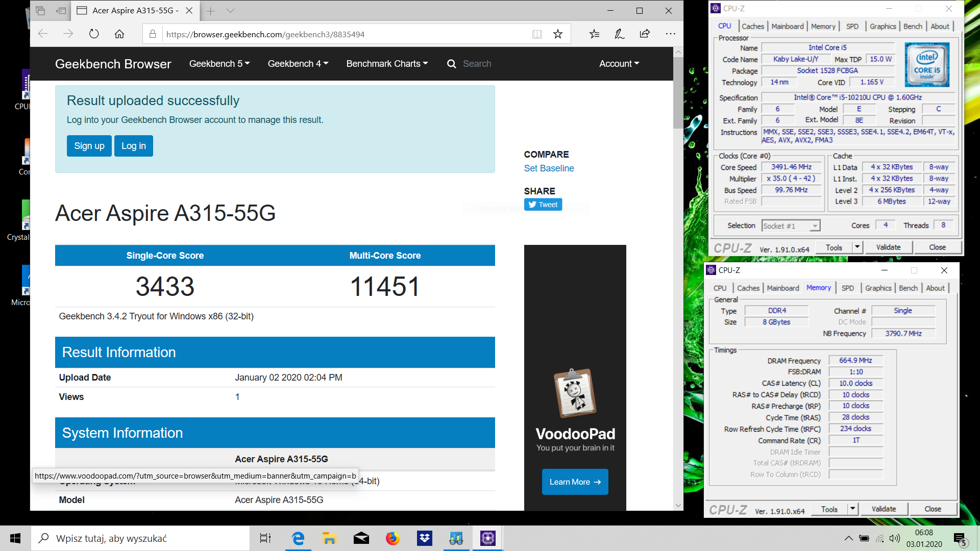The height and width of the screenshot is (551, 980).
Task: Open Microsoft Edge from taskbar
Action: (x=298, y=538)
